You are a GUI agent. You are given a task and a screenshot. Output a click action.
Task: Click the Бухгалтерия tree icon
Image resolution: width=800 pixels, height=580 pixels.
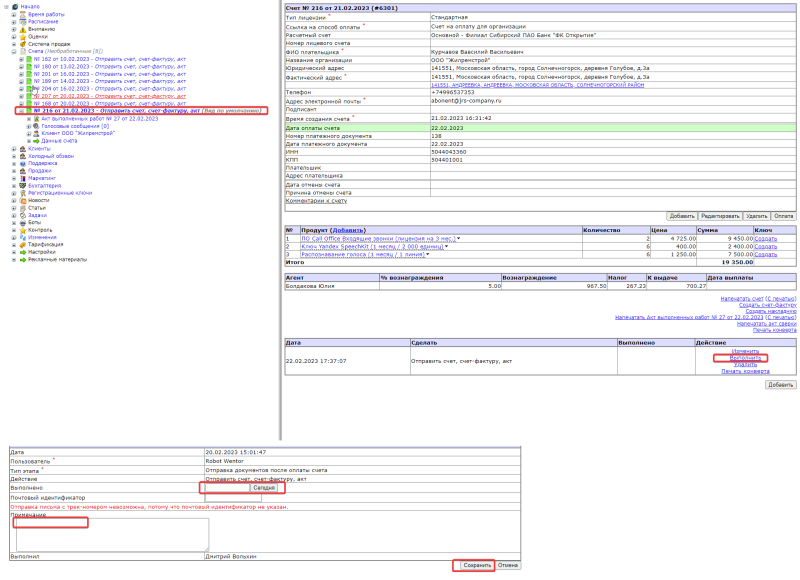[22, 186]
